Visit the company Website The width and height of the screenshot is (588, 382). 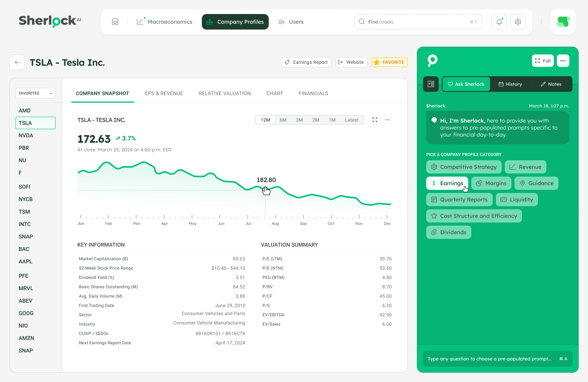tap(351, 62)
